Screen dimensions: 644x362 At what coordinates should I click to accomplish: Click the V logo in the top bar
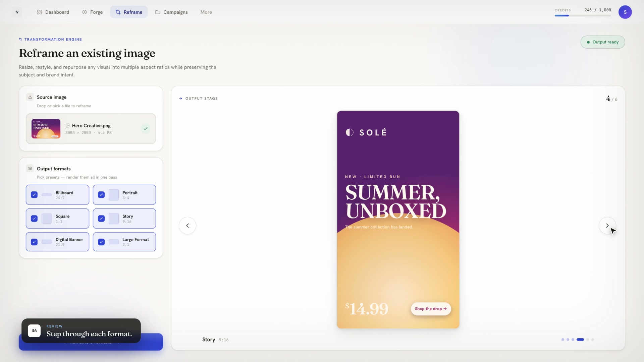pyautogui.click(x=17, y=12)
